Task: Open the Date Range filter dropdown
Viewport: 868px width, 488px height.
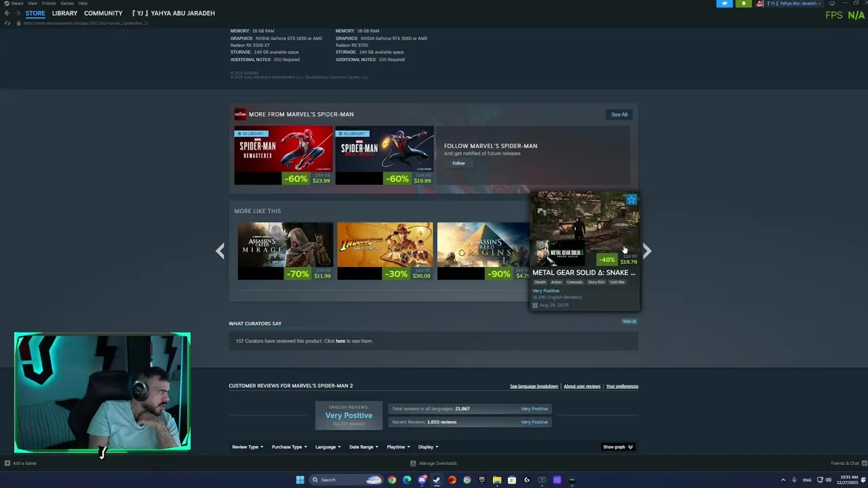Action: point(363,447)
